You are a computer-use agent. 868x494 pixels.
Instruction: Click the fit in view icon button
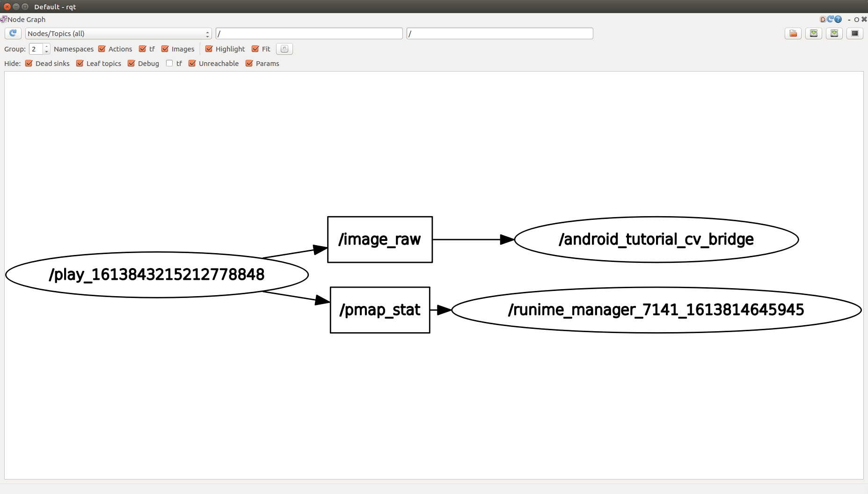click(284, 49)
